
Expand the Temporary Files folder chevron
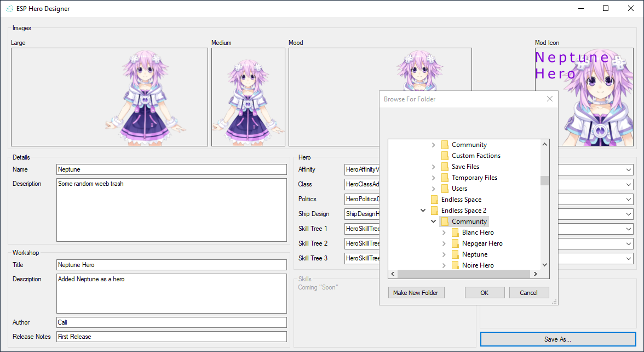pyautogui.click(x=433, y=178)
